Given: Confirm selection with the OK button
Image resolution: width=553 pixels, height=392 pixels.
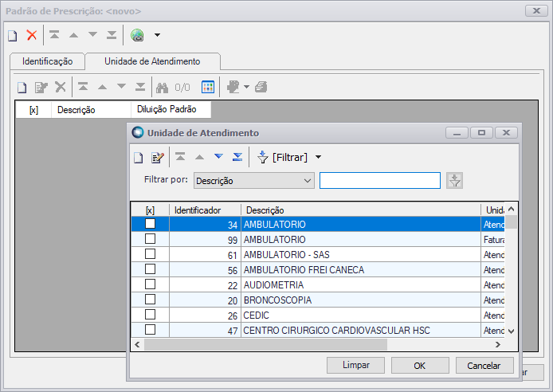Looking at the screenshot, I should point(420,365).
